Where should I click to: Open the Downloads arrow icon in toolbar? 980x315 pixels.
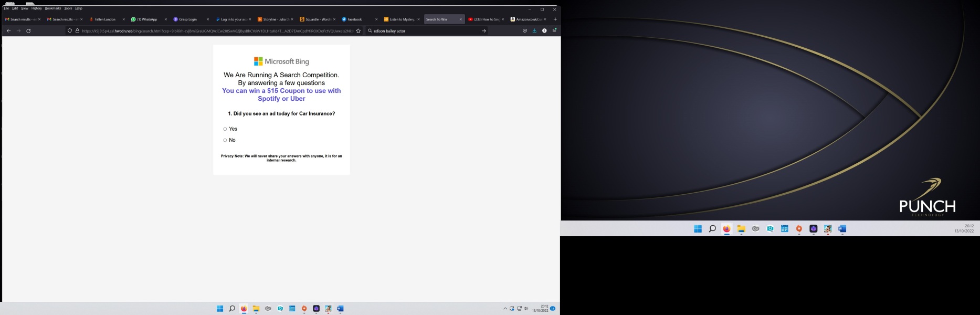tap(534, 31)
